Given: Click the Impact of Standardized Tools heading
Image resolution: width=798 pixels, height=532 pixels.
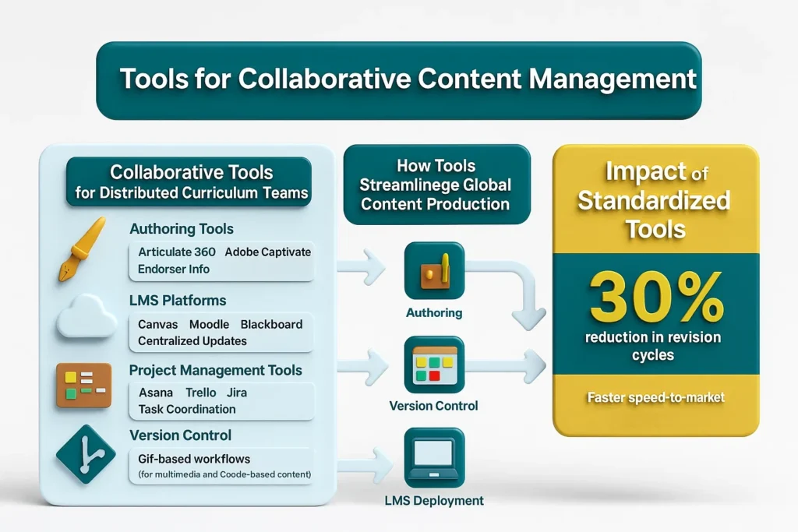Looking at the screenshot, I should click(x=654, y=200).
